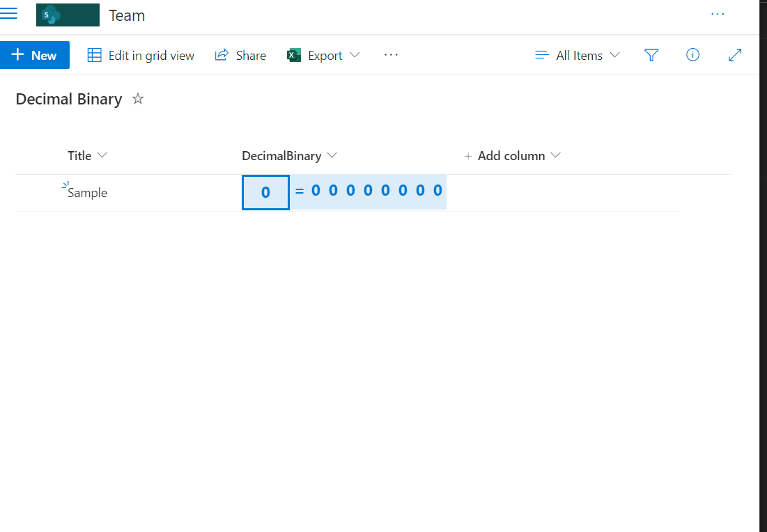
Task: Share the Decimal Binary list
Action: pyautogui.click(x=240, y=55)
